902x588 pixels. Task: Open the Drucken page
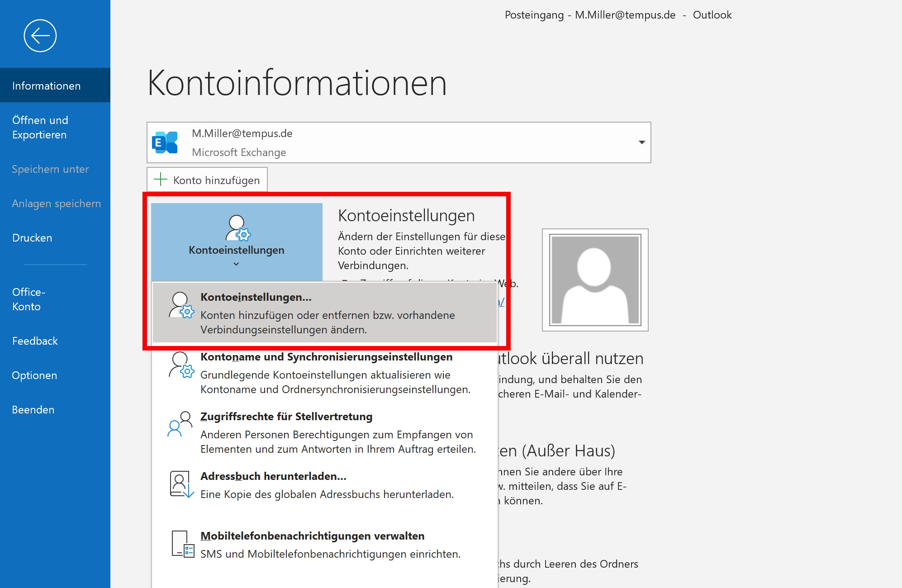tap(55, 237)
